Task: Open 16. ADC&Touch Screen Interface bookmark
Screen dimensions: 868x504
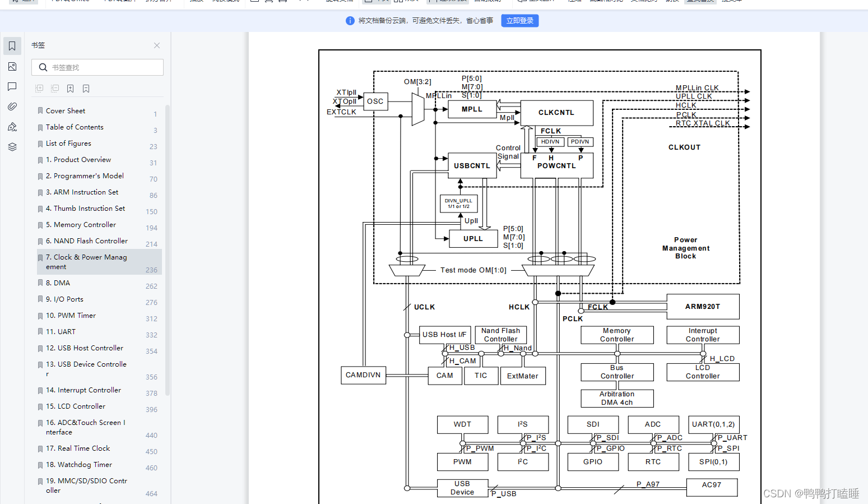Action: tap(86, 427)
